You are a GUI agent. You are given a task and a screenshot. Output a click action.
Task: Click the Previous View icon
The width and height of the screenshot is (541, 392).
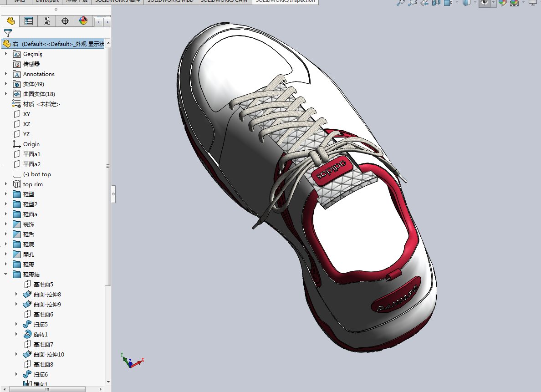(x=424, y=2)
